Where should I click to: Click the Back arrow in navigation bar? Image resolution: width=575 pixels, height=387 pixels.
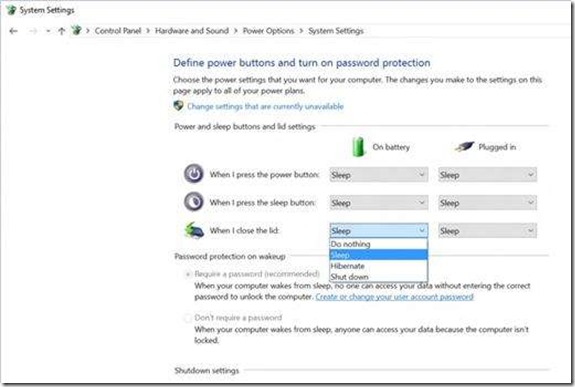coord(14,31)
